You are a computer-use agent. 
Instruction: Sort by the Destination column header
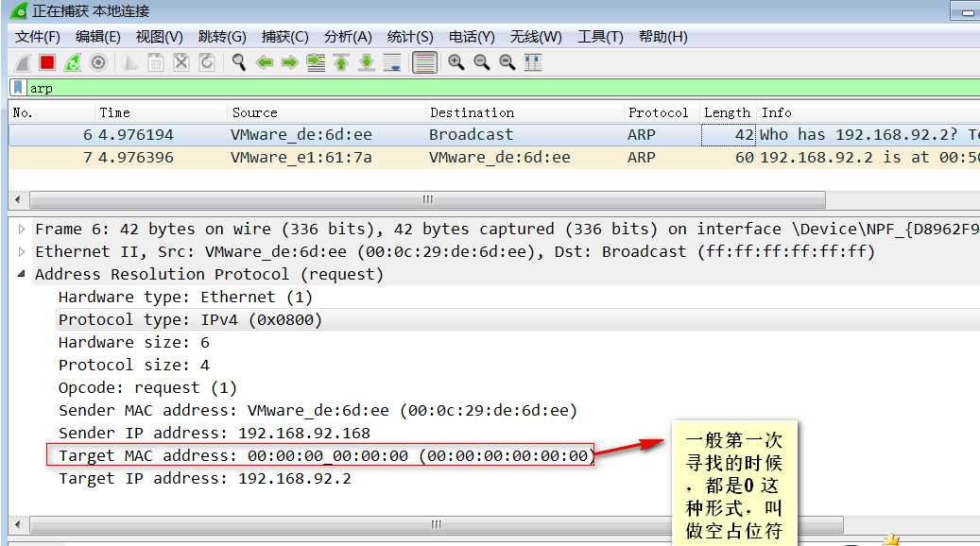525,112
